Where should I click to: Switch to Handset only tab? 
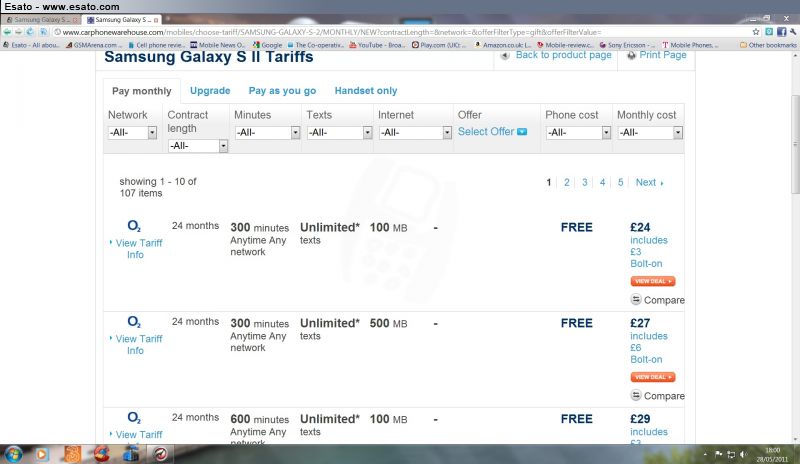coord(366,90)
